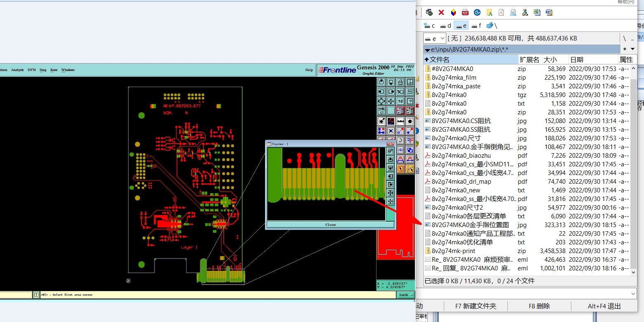Switch to drive d button
Screen dimensions: 644x322
[x=445, y=26]
